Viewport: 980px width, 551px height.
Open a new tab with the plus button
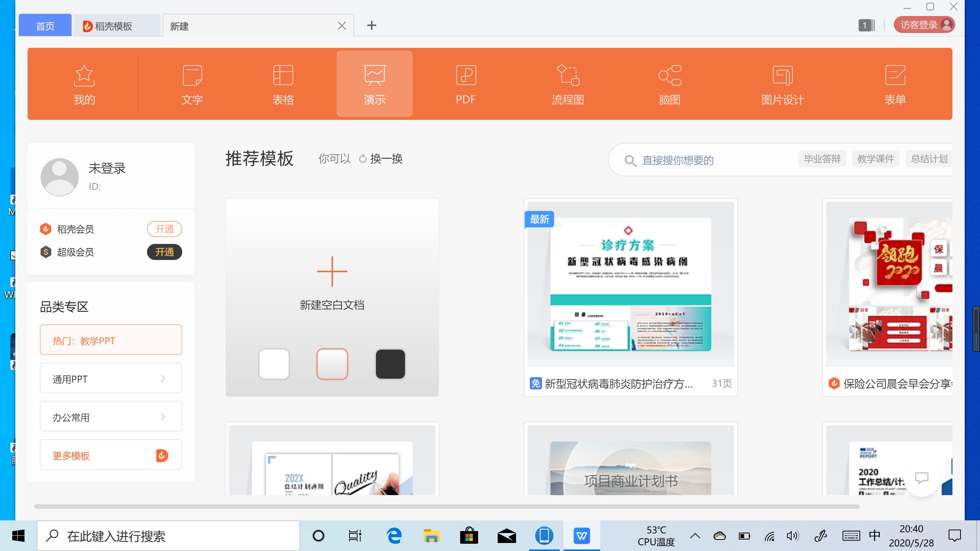(371, 25)
